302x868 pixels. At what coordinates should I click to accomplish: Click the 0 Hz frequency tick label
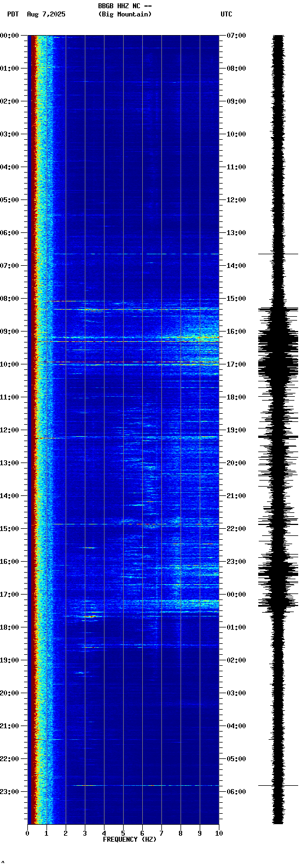tap(27, 833)
